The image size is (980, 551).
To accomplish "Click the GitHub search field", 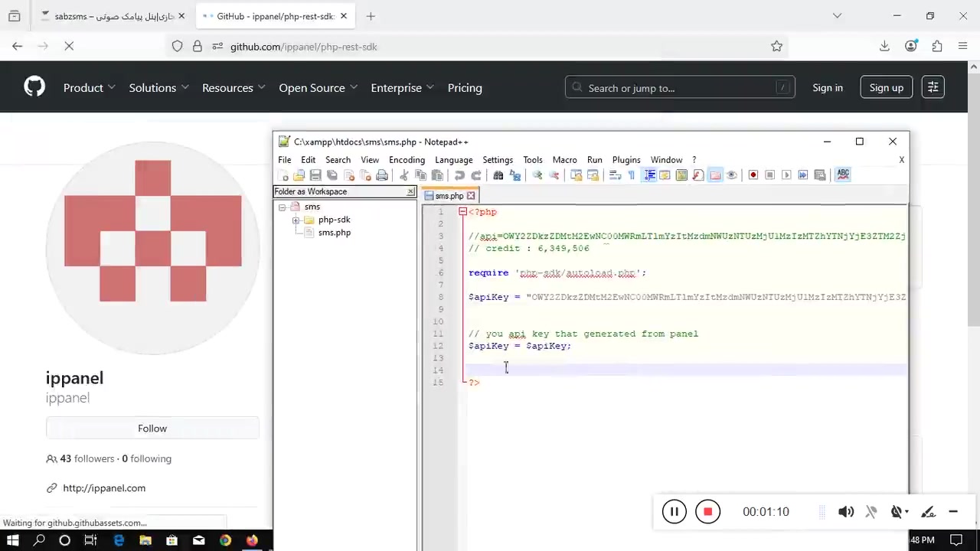I will click(x=679, y=88).
